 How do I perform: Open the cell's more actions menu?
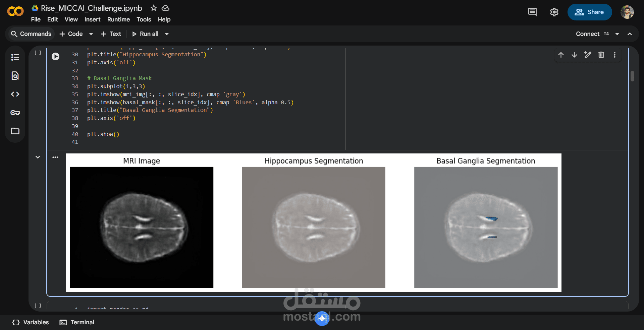[x=614, y=55]
